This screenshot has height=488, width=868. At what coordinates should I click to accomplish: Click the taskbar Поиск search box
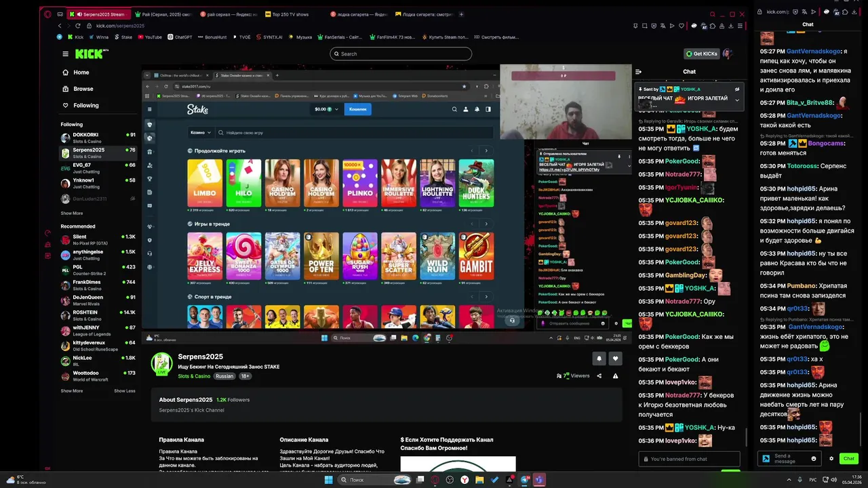(x=375, y=480)
